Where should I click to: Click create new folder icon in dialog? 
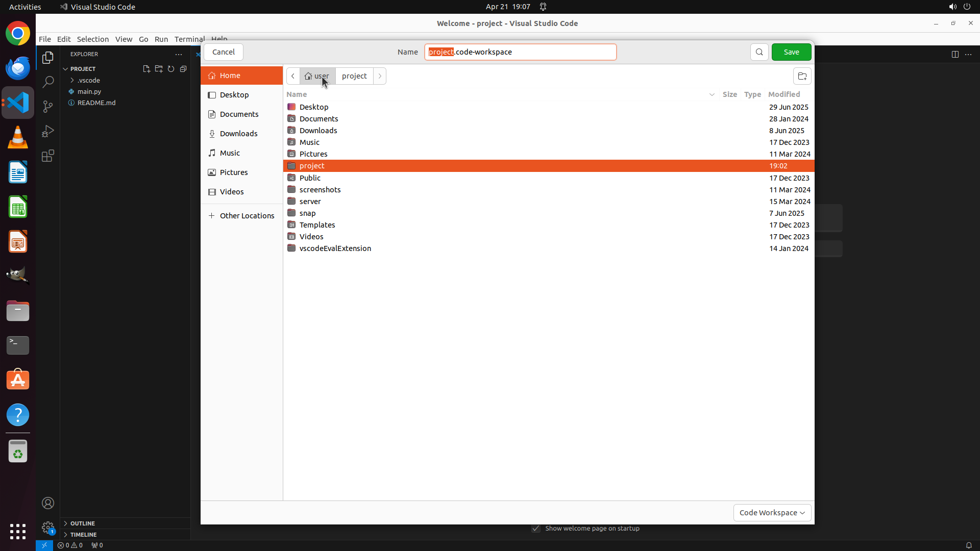[x=802, y=77]
